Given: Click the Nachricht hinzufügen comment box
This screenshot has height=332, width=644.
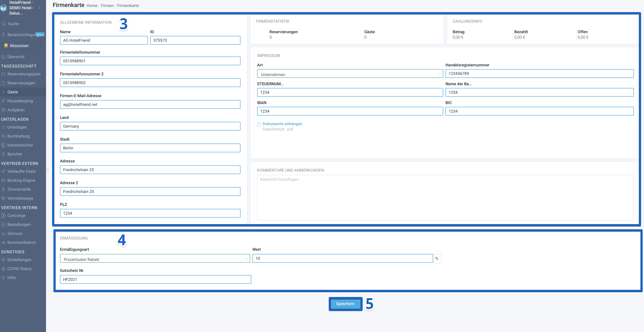Looking at the screenshot, I should click(x=445, y=198).
